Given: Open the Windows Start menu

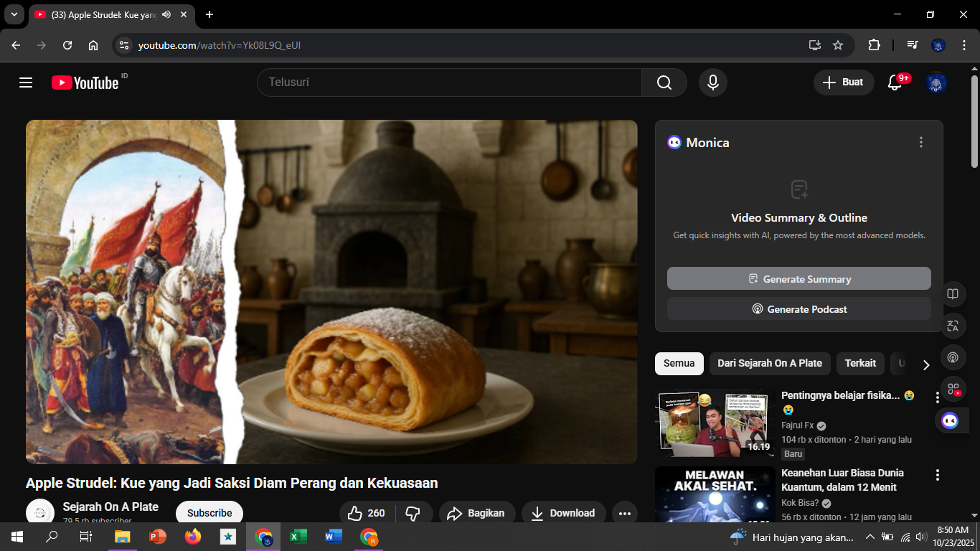Looking at the screenshot, I should (x=17, y=537).
